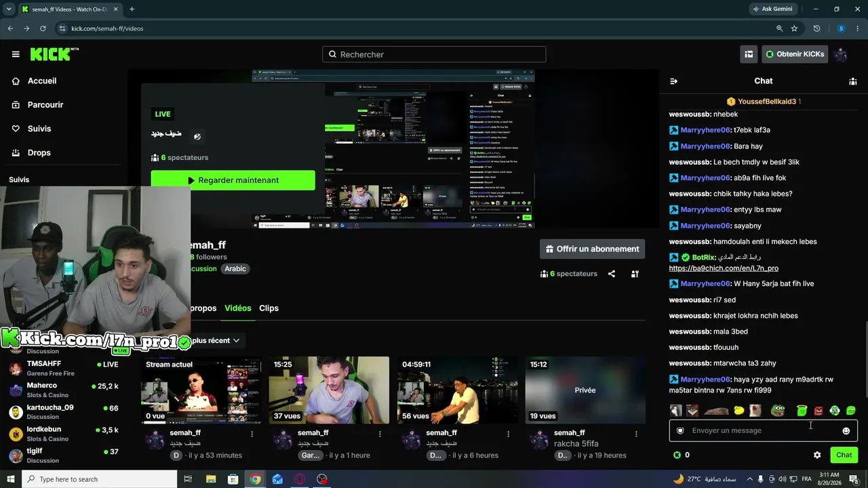Image resolution: width=868 pixels, height=488 pixels.
Task: Open the emoji picker smiley icon
Action: (x=846, y=430)
